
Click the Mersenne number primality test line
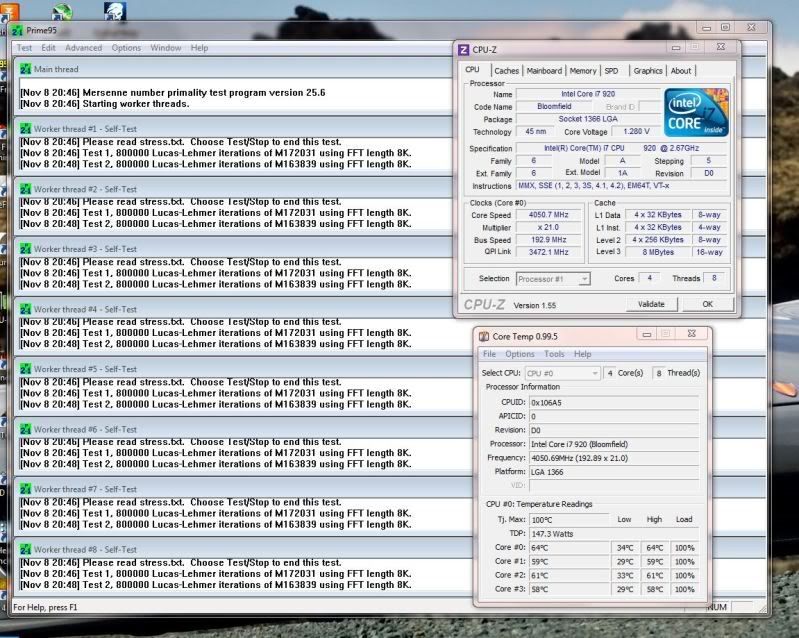click(x=172, y=93)
